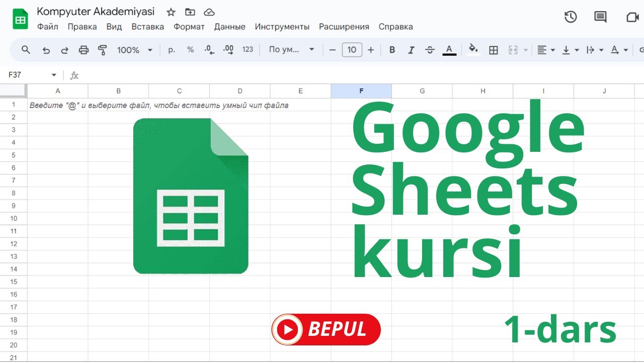Apply ruble currency format
Viewport: 644px width, 362px height.
pyautogui.click(x=172, y=50)
